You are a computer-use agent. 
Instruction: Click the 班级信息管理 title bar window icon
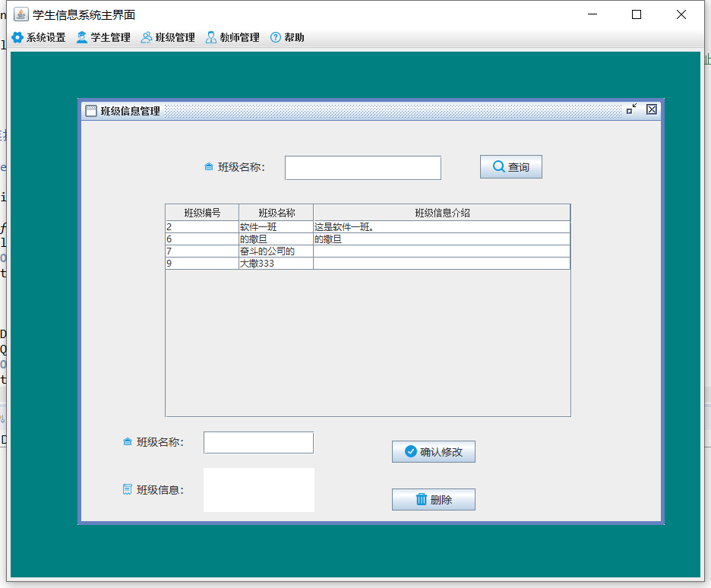coord(90,109)
